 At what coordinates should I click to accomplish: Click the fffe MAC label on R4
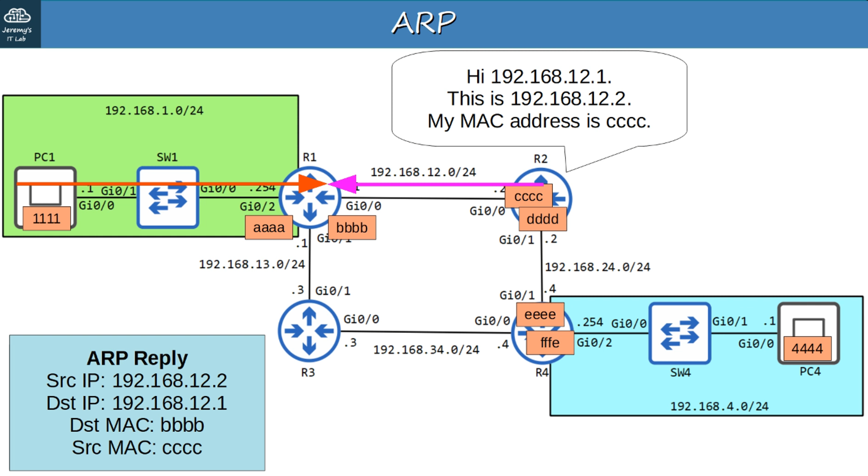tap(549, 343)
